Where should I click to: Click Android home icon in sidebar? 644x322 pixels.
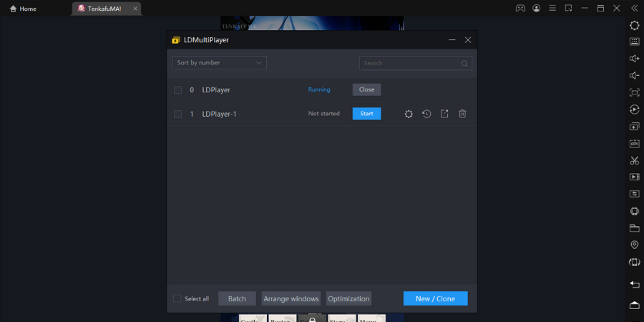634,305
